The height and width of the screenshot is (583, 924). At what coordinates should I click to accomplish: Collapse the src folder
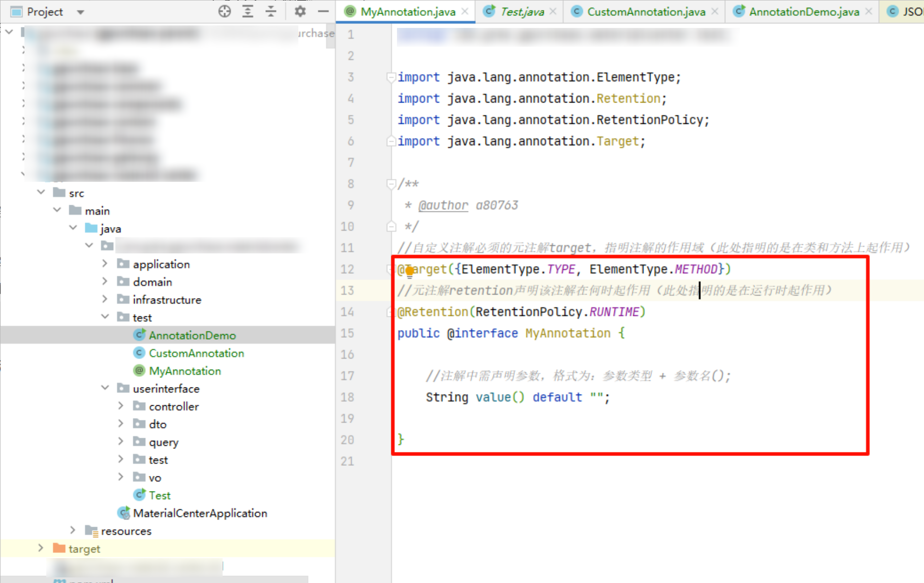(41, 192)
